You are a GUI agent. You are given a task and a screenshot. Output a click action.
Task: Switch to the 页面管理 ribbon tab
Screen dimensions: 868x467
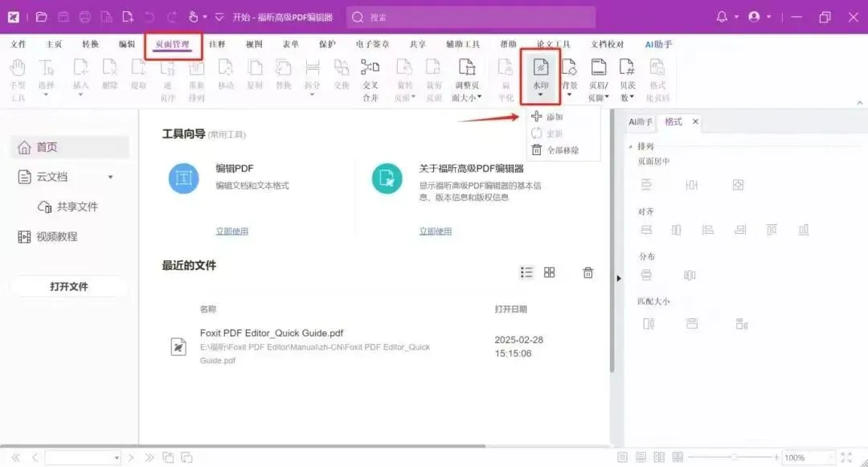172,44
